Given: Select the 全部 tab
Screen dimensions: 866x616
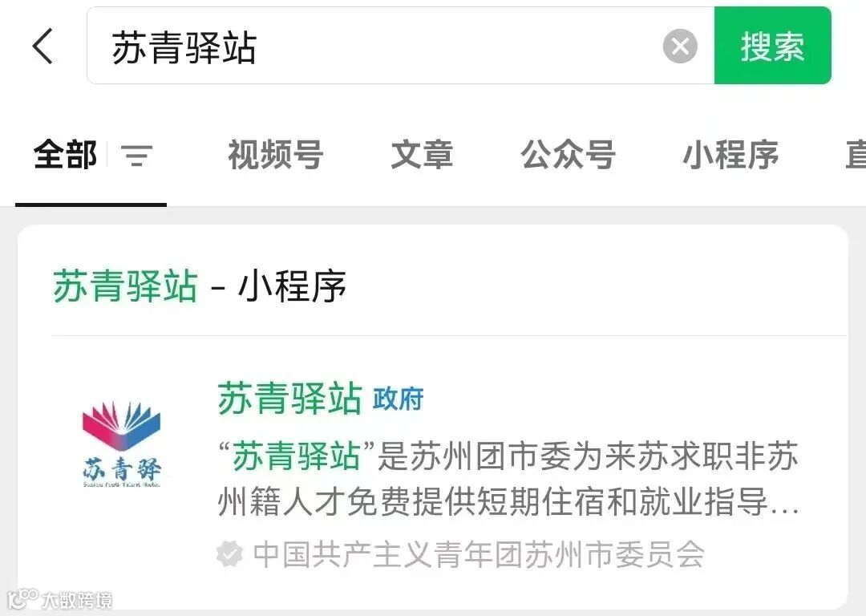Looking at the screenshot, I should coord(65,154).
